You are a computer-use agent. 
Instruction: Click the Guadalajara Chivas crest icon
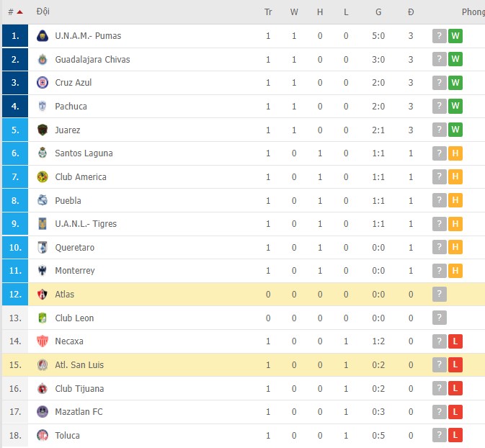(43, 59)
